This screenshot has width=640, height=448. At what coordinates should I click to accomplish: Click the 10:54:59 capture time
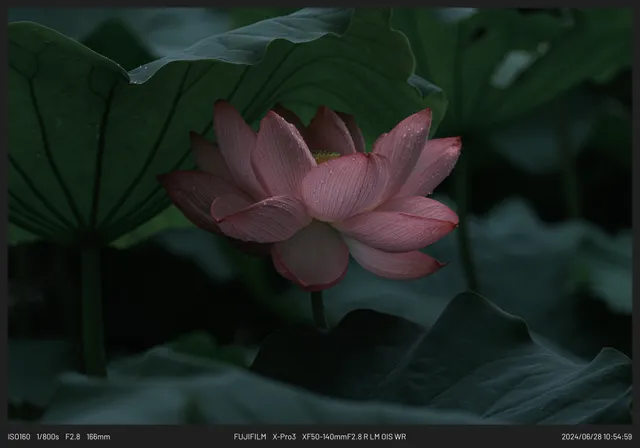619,437
